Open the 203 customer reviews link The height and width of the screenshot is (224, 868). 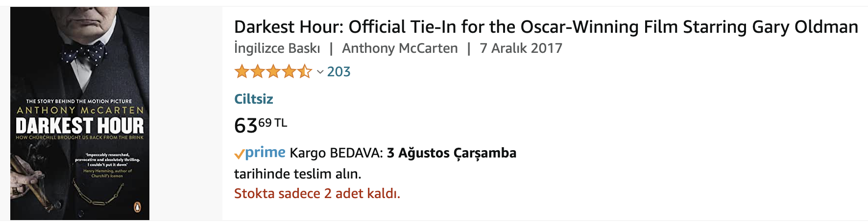pyautogui.click(x=339, y=72)
